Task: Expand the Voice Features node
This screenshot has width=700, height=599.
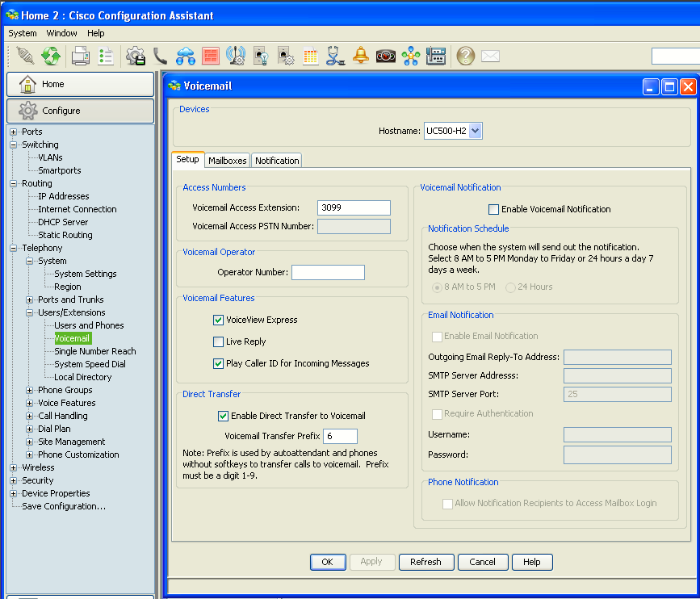Action: point(29,403)
